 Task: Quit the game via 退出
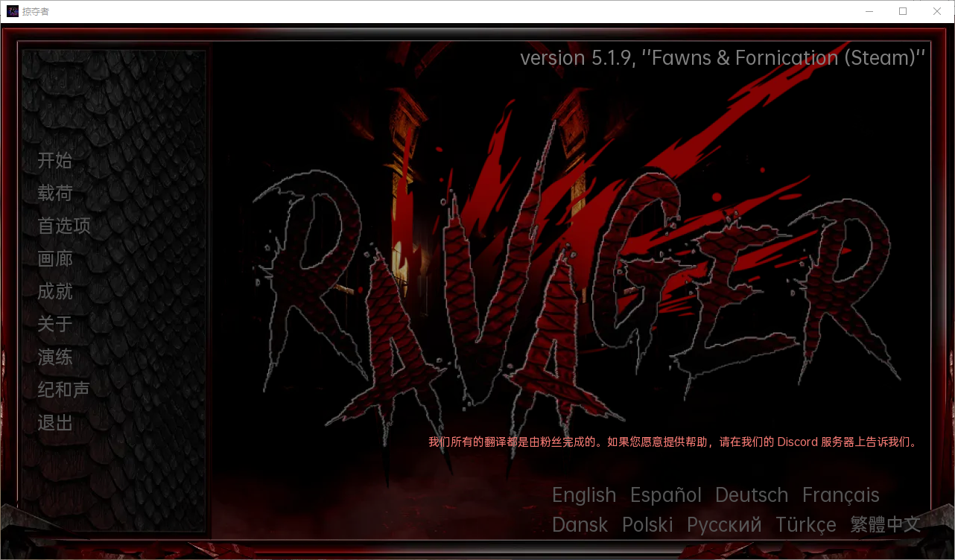tap(55, 422)
